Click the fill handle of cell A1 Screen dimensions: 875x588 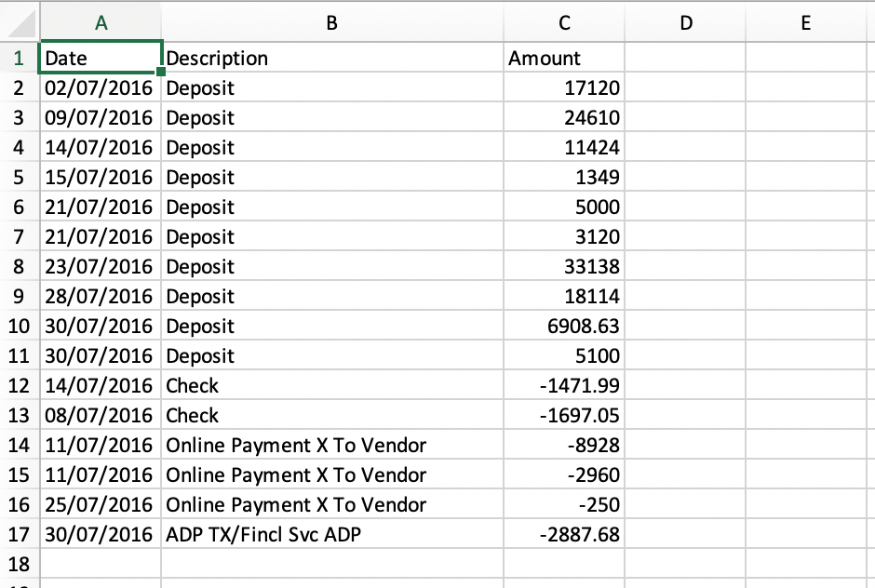(x=161, y=72)
